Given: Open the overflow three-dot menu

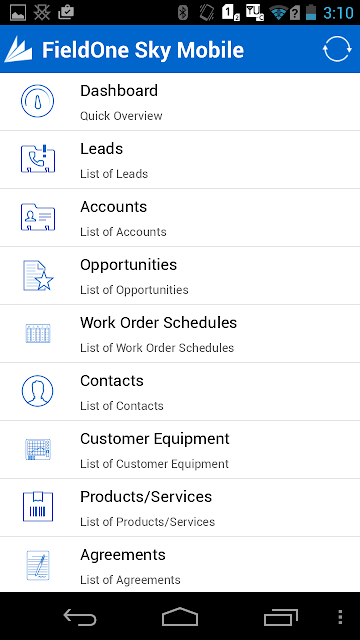Looking at the screenshot, I should pyautogui.click(x=340, y=617).
